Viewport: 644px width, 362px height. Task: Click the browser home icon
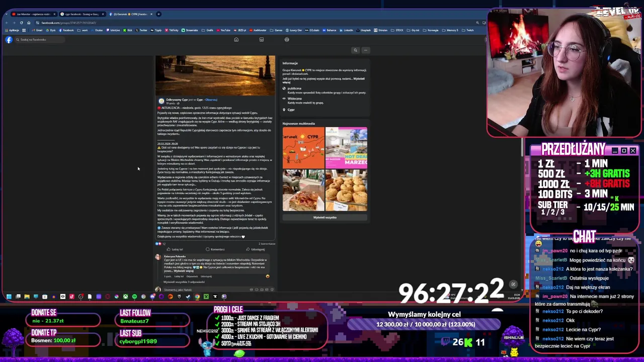pyautogui.click(x=29, y=23)
